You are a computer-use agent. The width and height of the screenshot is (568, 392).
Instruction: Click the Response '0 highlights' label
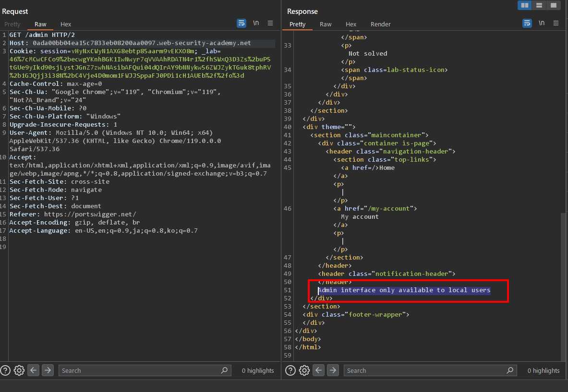[x=544, y=370]
